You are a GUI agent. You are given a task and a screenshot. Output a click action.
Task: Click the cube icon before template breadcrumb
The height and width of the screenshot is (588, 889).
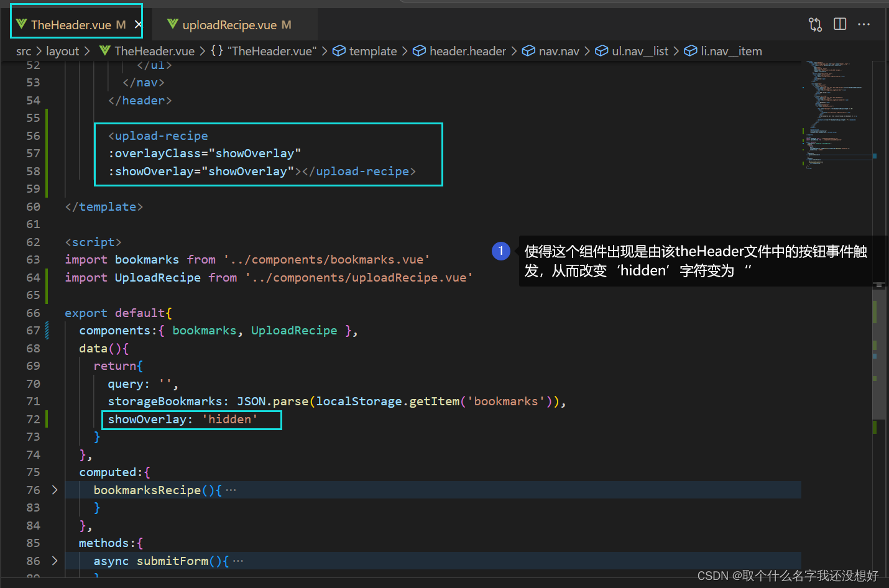[x=339, y=51]
